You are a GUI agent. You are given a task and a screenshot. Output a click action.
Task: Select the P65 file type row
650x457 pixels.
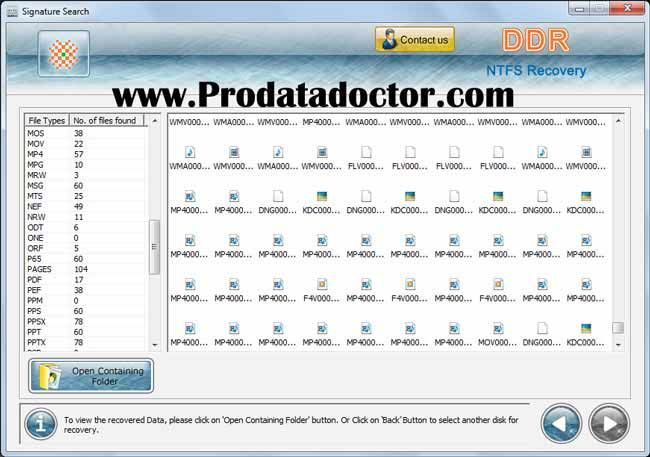[x=86, y=259]
